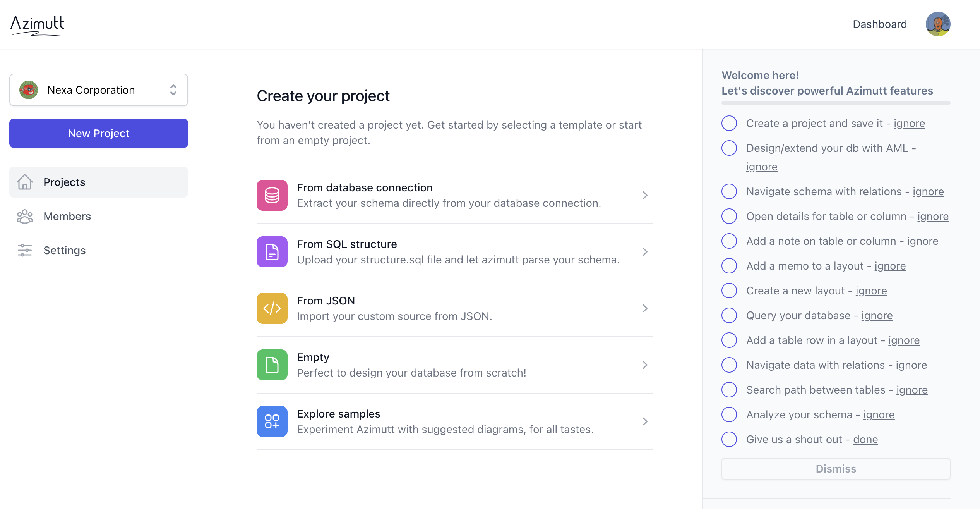Select 'From SQL structure' title
The height and width of the screenshot is (509, 980).
(347, 244)
